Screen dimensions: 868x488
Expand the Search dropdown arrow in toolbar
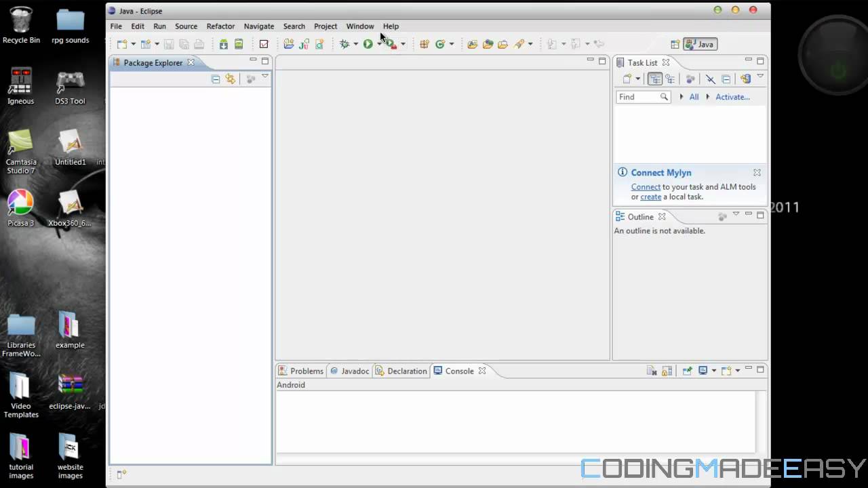530,44
